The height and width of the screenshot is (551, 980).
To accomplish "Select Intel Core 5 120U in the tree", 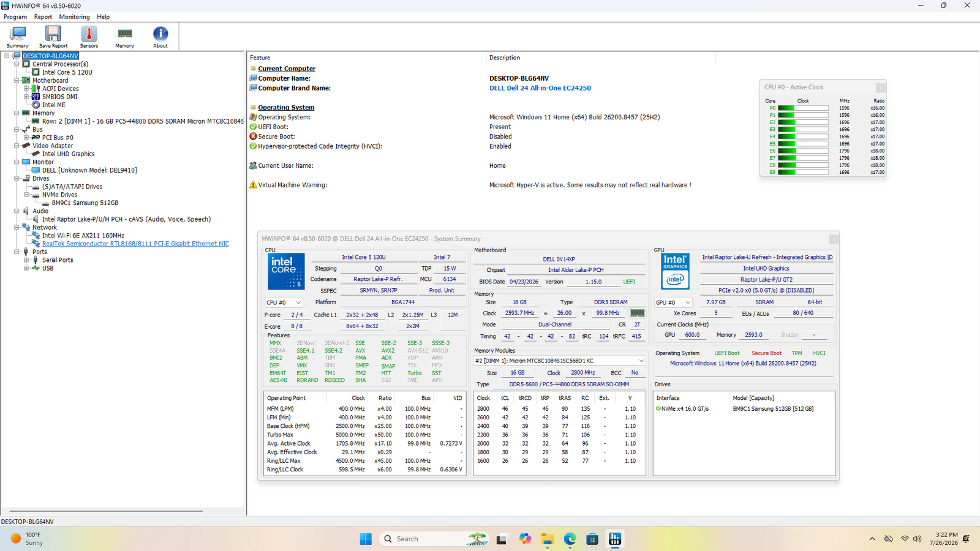I will [x=67, y=72].
